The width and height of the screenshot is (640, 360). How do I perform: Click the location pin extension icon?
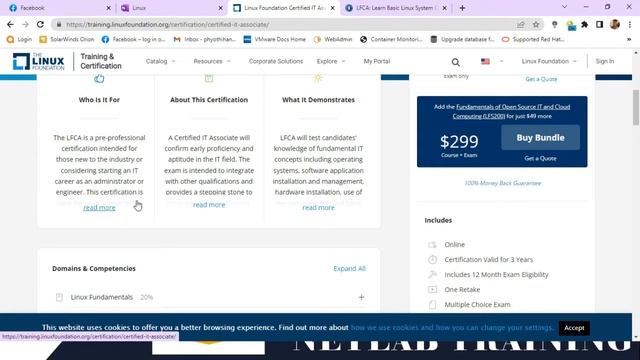pyautogui.click(x=554, y=24)
